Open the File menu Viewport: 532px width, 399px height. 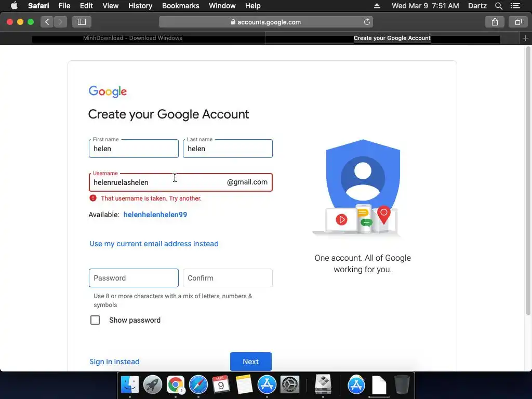[x=64, y=6]
